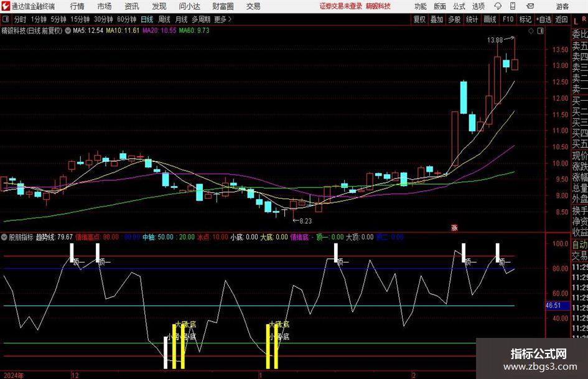Click the 叠加 overlay button
Screen dimensions: 588x379
pos(437,19)
